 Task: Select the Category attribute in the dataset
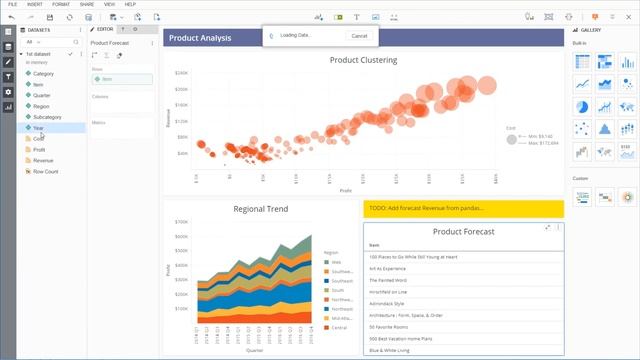pos(43,73)
